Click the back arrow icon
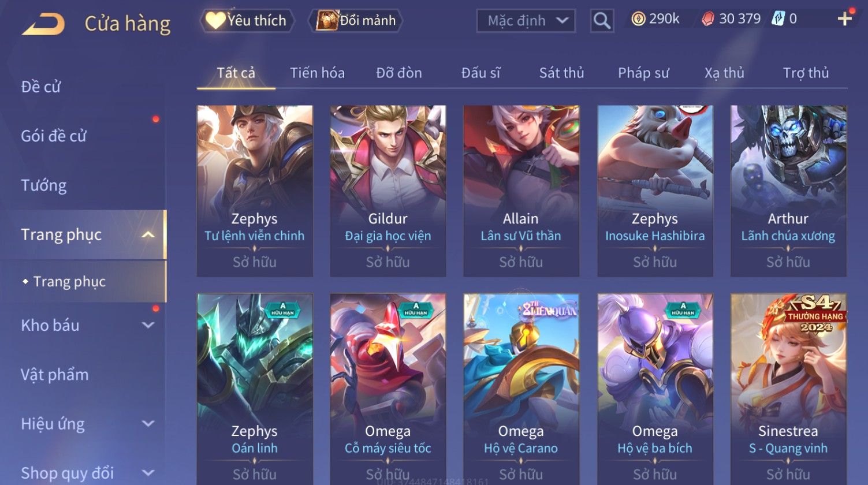 [x=43, y=24]
